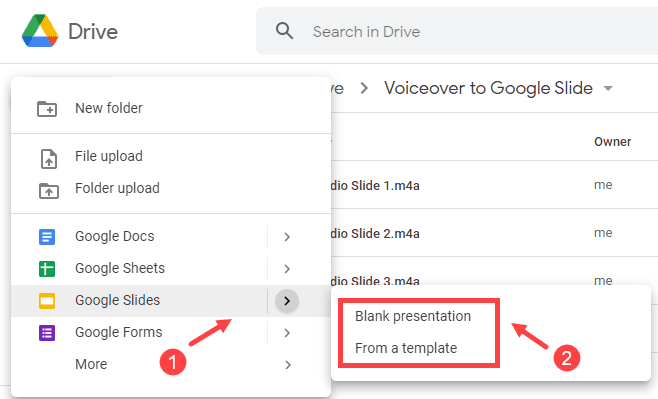
Task: Select the New folder icon
Action: [x=47, y=109]
